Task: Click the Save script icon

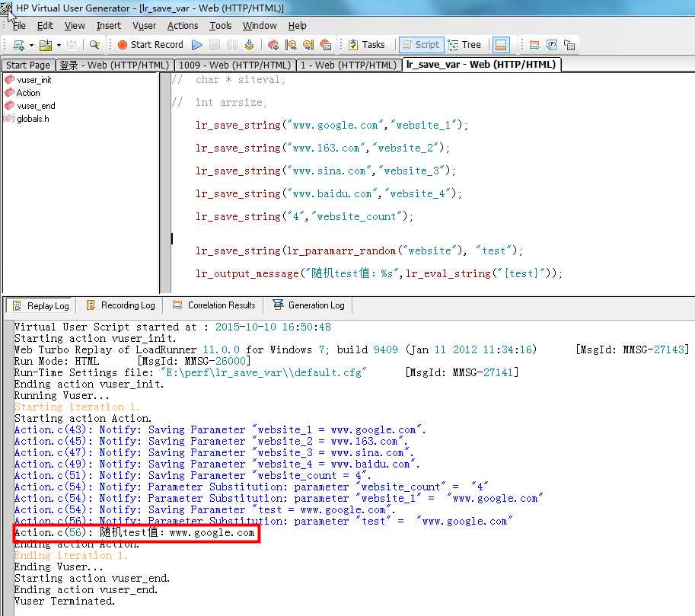Action: point(72,45)
